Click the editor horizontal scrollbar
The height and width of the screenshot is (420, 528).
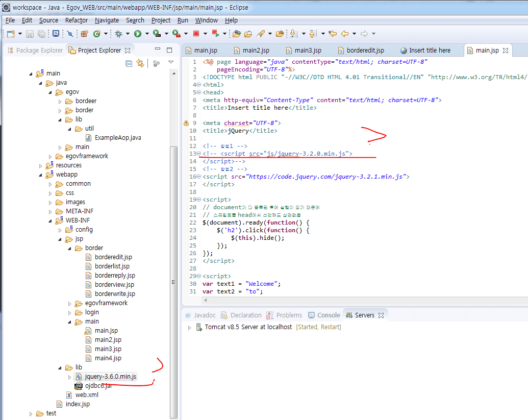pos(357,301)
